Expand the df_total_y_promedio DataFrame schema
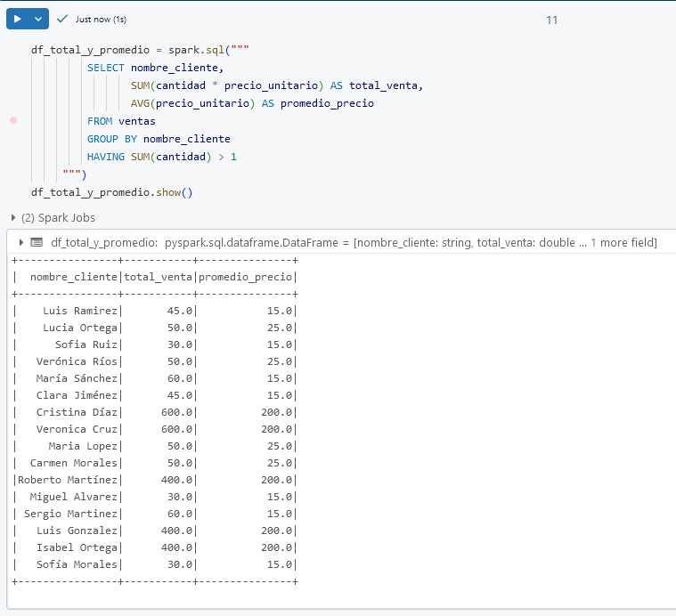 (20, 242)
